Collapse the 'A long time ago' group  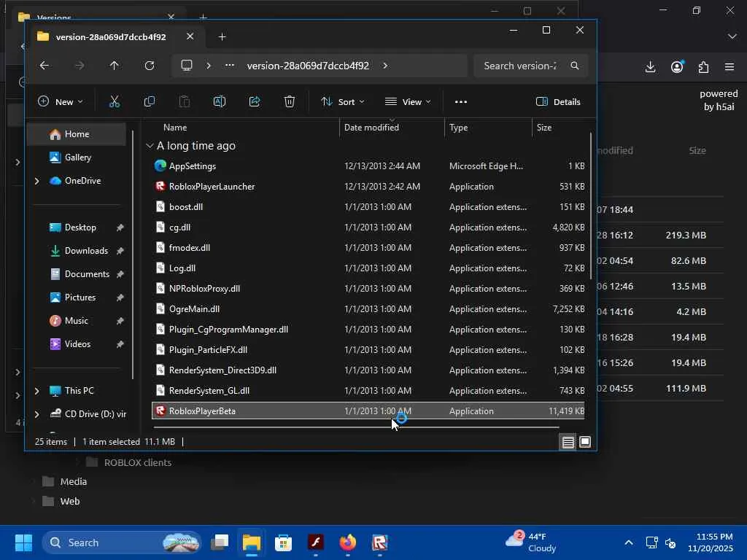coord(150,146)
